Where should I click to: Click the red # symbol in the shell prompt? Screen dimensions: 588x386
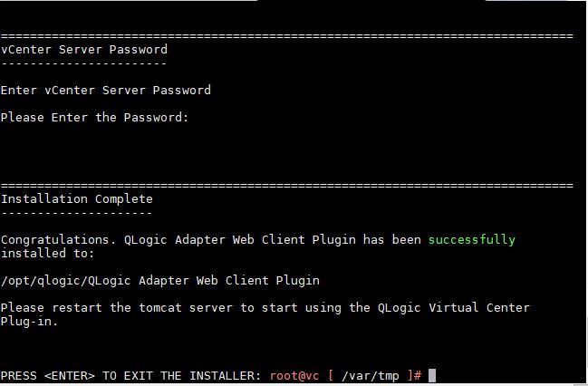tap(419, 376)
